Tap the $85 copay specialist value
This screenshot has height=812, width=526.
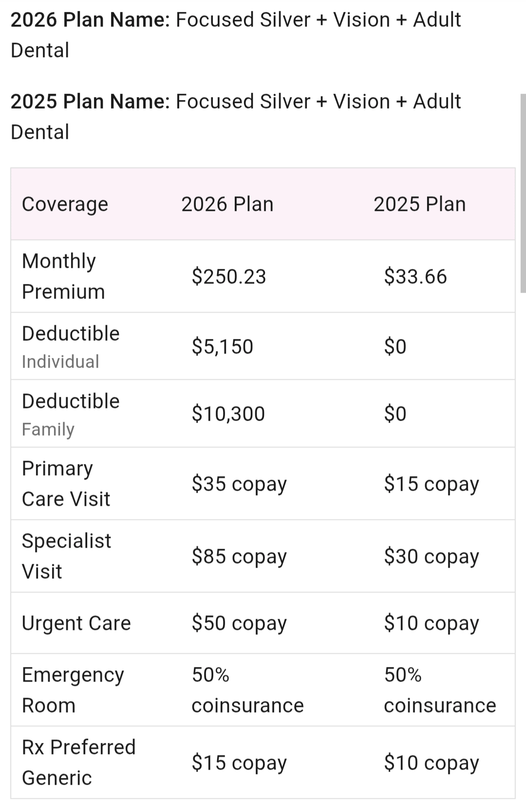click(x=239, y=556)
